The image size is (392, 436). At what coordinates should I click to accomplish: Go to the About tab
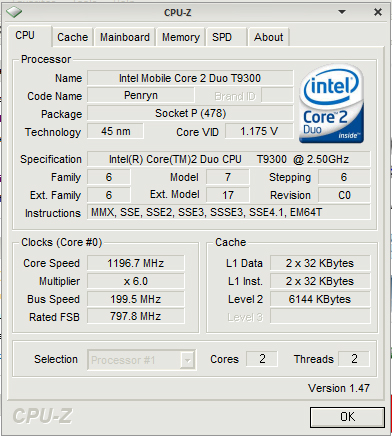pos(268,37)
